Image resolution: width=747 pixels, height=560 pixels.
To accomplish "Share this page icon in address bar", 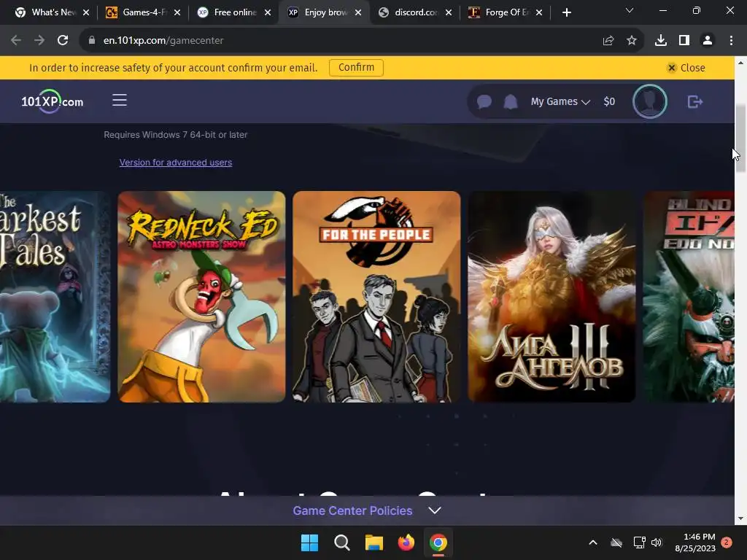I will pos(608,41).
